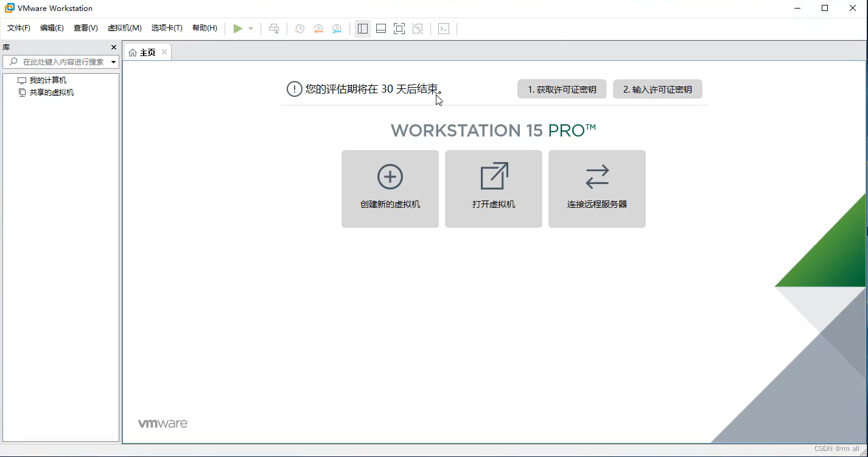Open the snapshot manager wrench icon
Viewport: 868px width, 457px height.
pos(337,29)
